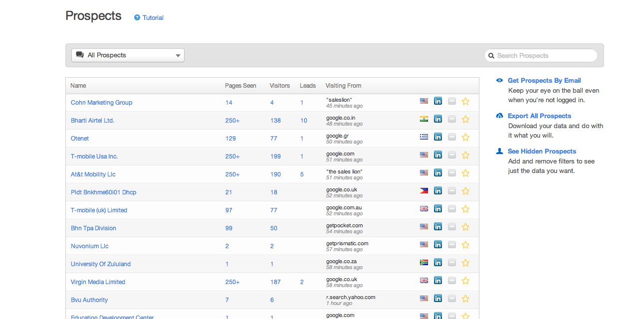Open the University Of Zululand prospect
This screenshot has width=644, height=319.
pos(101,264)
